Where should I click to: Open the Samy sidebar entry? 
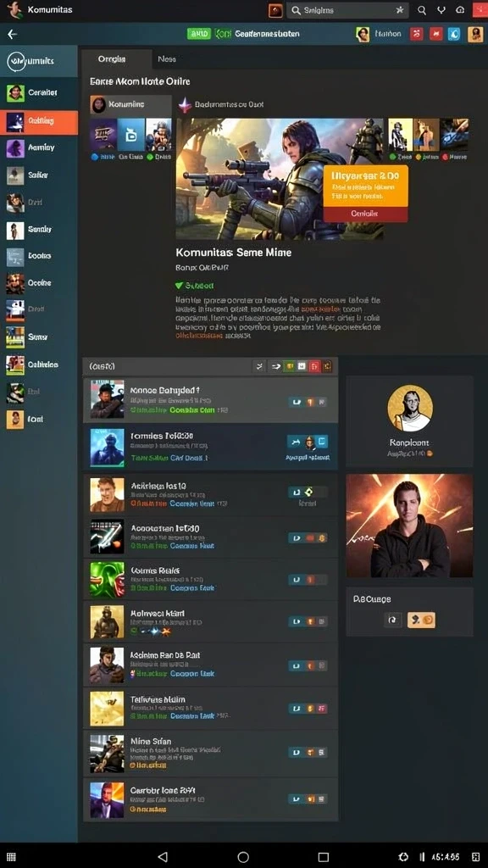pos(39,337)
